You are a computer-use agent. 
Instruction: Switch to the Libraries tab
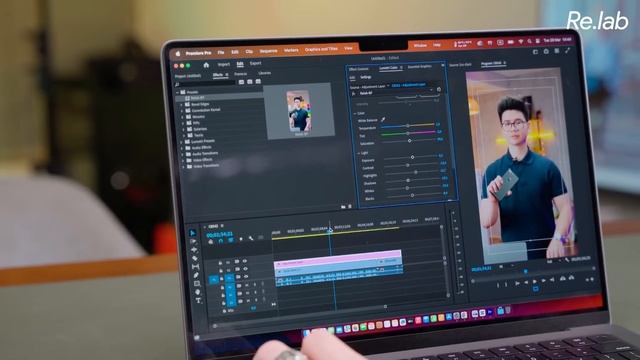click(x=264, y=73)
